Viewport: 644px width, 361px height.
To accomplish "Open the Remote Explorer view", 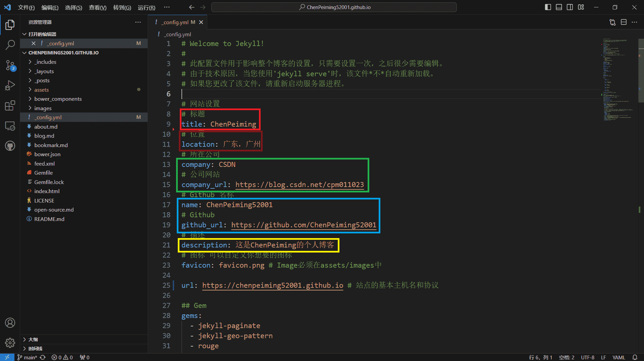I will click(x=10, y=126).
